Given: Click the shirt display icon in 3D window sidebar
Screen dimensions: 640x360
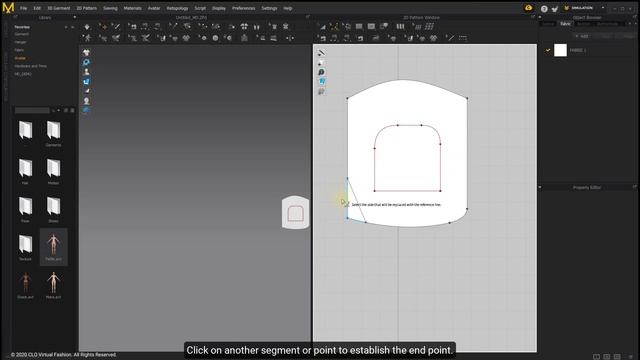Looking at the screenshot, I should coord(86,53).
